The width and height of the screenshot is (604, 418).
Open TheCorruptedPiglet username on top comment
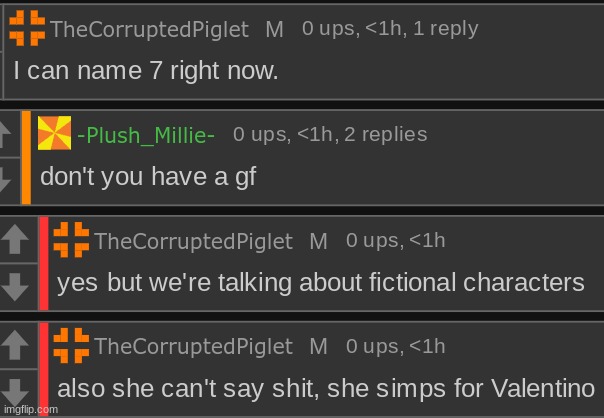[x=149, y=30]
